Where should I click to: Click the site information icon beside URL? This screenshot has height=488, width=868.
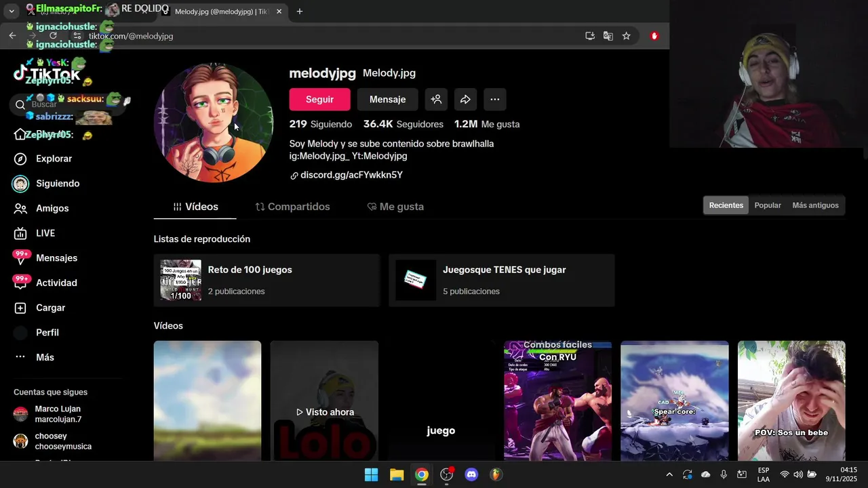coord(77,36)
